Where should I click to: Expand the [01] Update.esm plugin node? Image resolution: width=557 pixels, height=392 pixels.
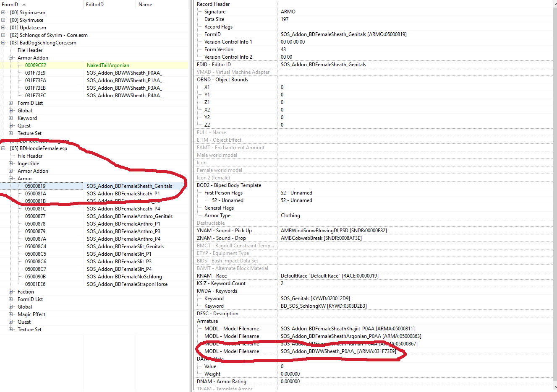3,28
